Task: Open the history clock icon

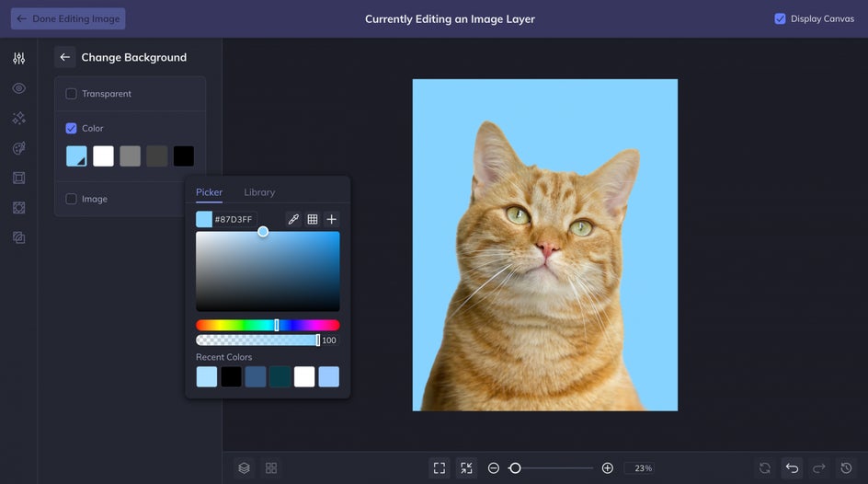Action: point(846,468)
